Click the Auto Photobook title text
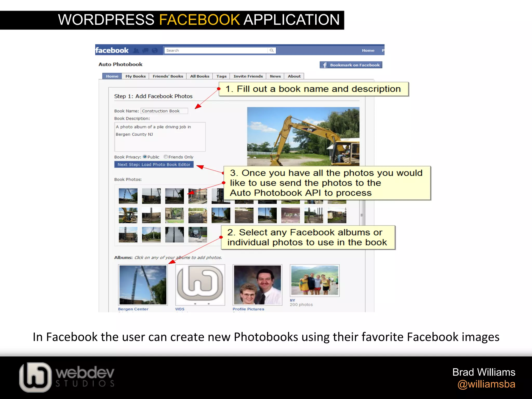 pyautogui.click(x=121, y=64)
